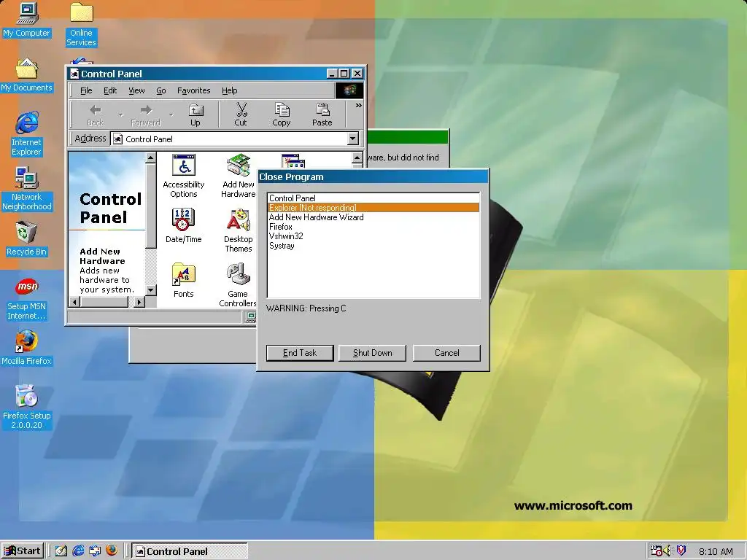This screenshot has height=560, width=747.
Task: Cancel the Close Program dialog
Action: (x=447, y=353)
